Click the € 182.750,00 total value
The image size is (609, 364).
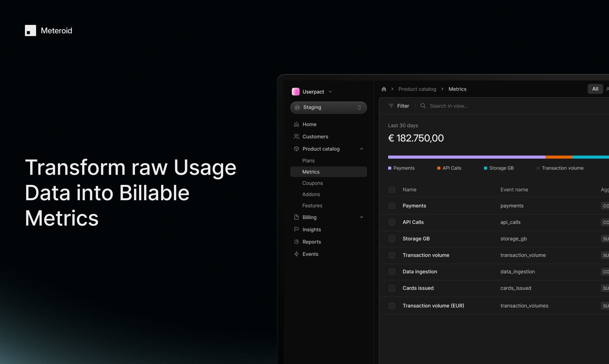416,138
